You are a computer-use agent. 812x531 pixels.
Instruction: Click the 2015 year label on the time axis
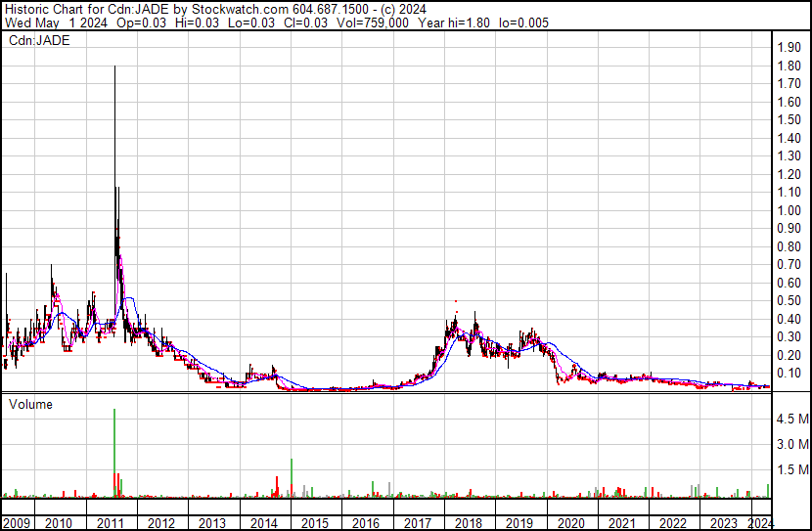[x=315, y=523]
